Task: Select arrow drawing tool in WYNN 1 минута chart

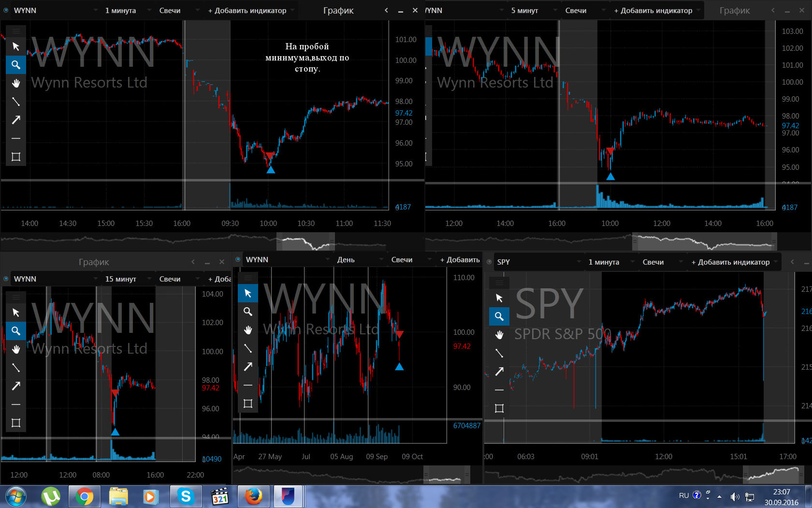Action: click(x=16, y=120)
